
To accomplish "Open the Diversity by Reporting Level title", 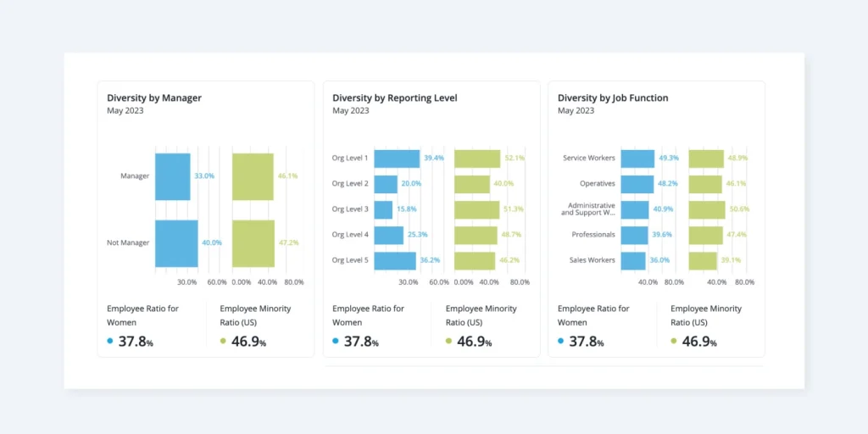I will point(394,98).
